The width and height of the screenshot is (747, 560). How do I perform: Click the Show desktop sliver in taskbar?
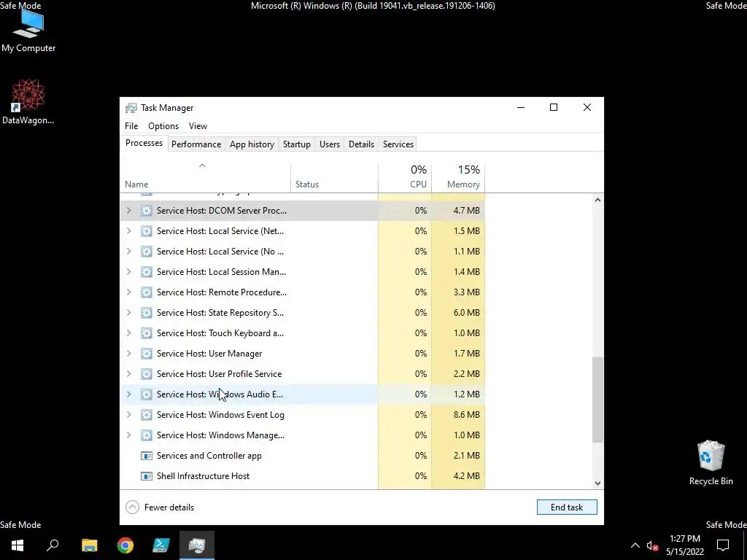point(745,545)
